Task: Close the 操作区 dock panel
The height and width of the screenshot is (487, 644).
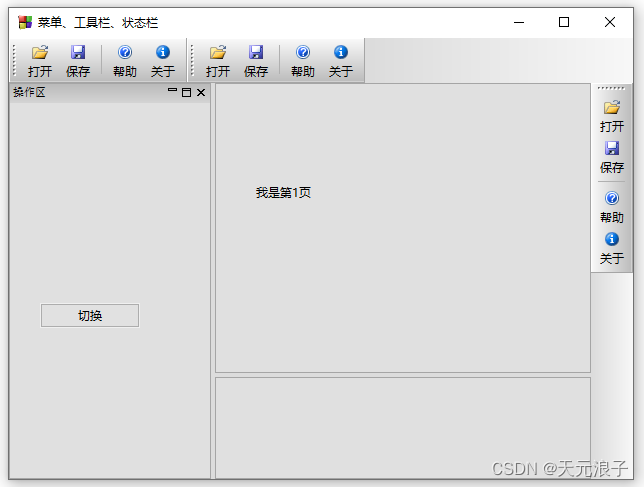Action: (x=201, y=93)
